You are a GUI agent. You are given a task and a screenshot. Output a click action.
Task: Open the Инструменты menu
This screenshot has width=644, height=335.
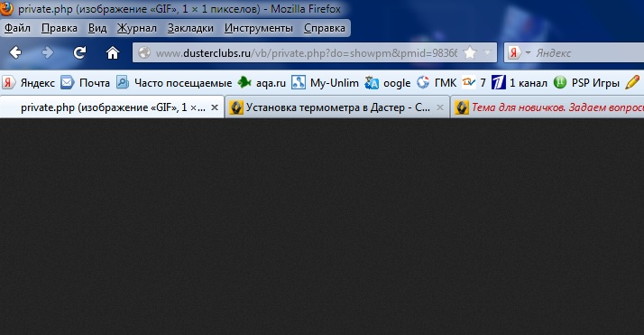click(x=258, y=28)
